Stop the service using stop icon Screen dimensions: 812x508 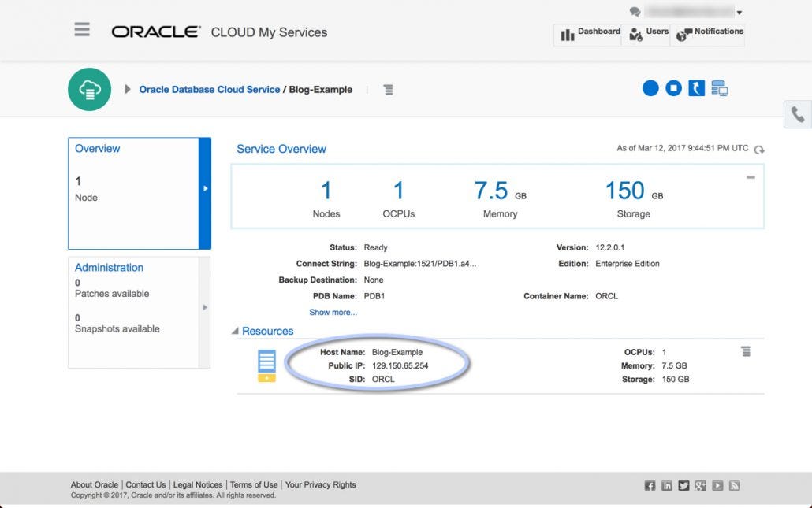coord(673,88)
